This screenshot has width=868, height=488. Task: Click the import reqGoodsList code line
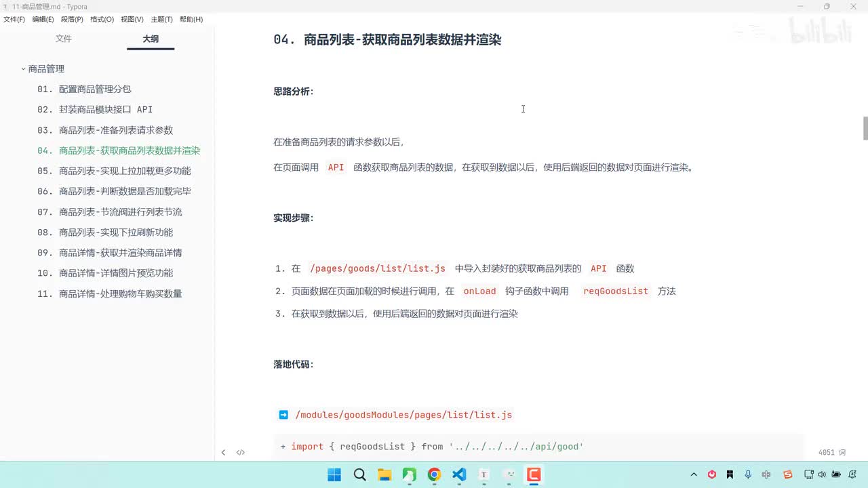(432, 447)
